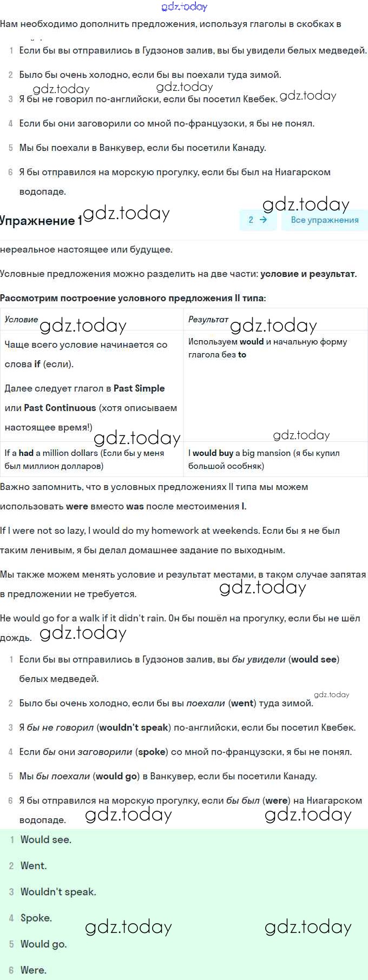
Task: Click the 'Would see.' answer line
Action: (x=46, y=840)
